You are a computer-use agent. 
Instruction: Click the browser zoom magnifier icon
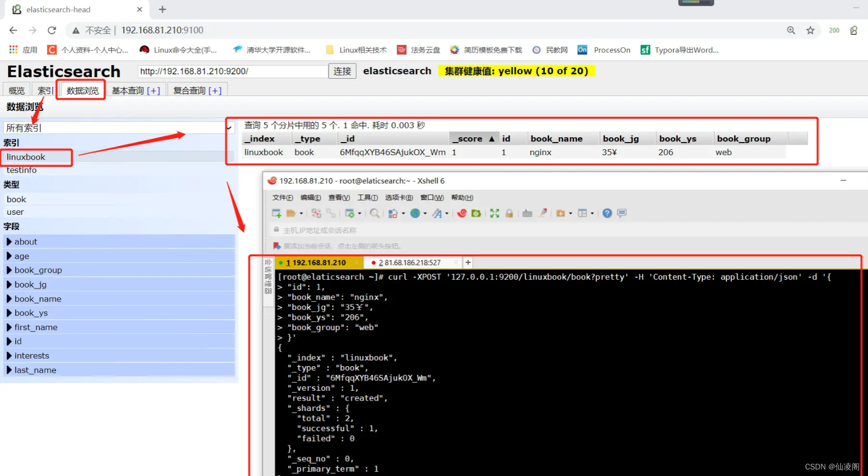coord(791,31)
